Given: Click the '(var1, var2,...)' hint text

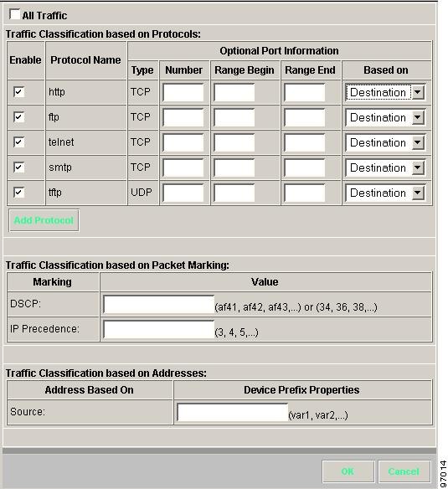Looking at the screenshot, I should [x=318, y=415].
